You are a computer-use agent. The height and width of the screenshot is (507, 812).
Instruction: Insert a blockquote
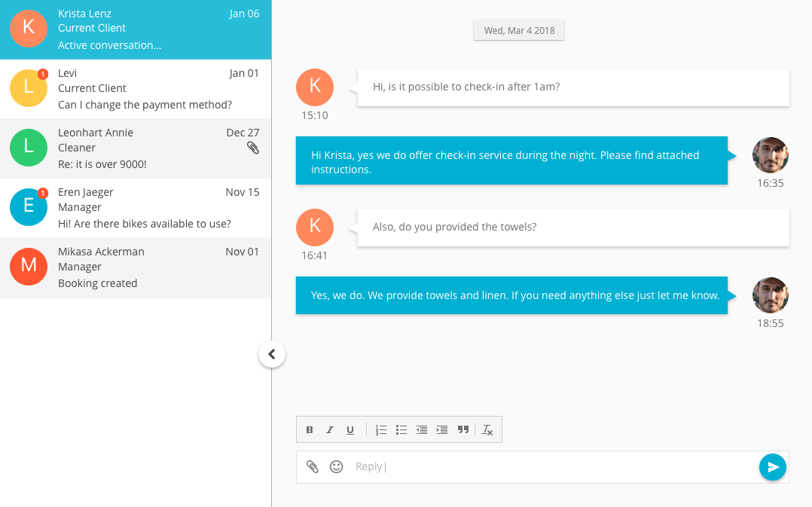point(463,429)
